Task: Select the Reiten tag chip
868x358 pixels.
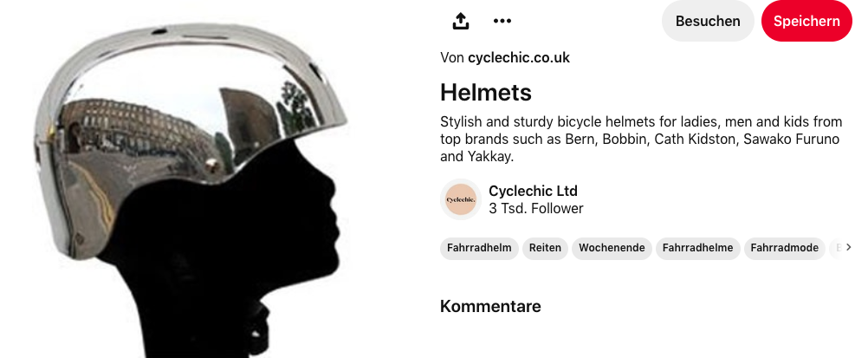Action: (x=545, y=248)
